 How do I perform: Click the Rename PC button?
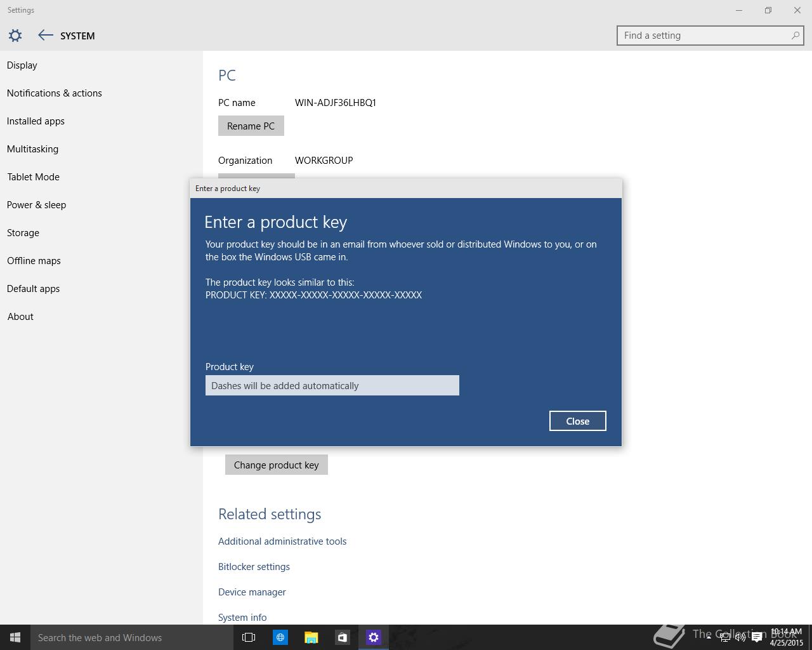pos(251,126)
